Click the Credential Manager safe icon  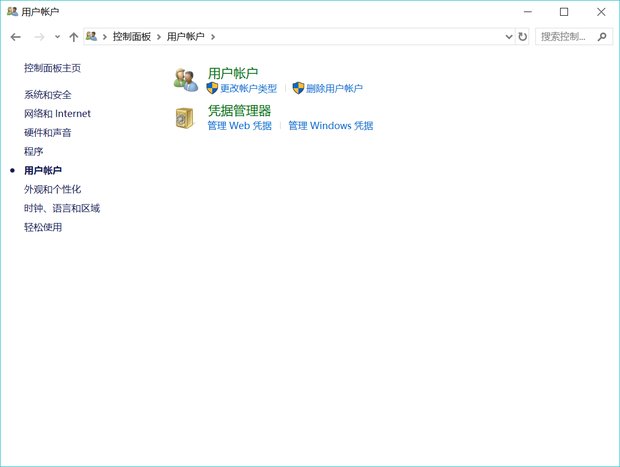184,118
